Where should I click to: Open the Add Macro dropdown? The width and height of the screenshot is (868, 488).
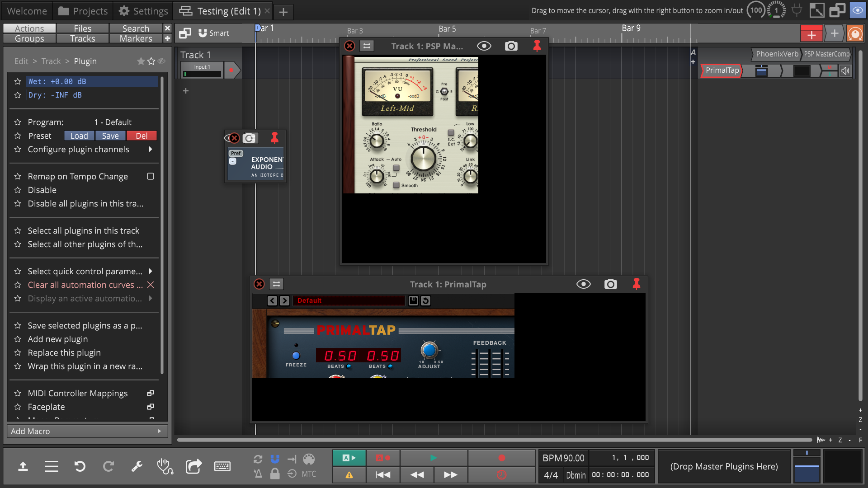pyautogui.click(x=87, y=432)
